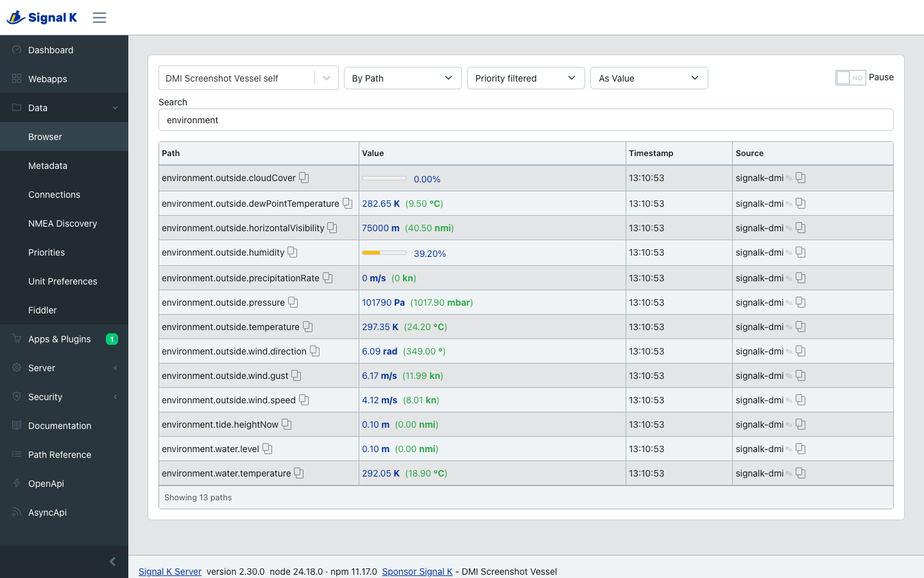Screen dimensions: 924x578
Task: Go to Unit Preferences in the sidebar
Action: [64, 281]
